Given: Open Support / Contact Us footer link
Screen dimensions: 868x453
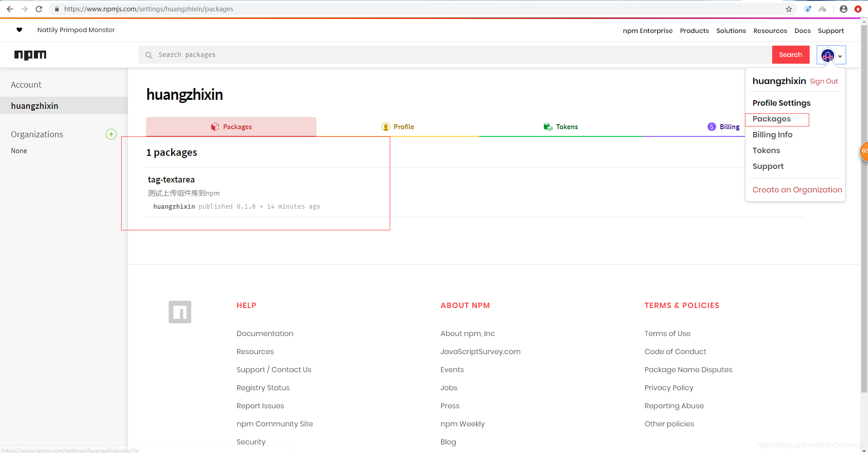Looking at the screenshot, I should (274, 369).
